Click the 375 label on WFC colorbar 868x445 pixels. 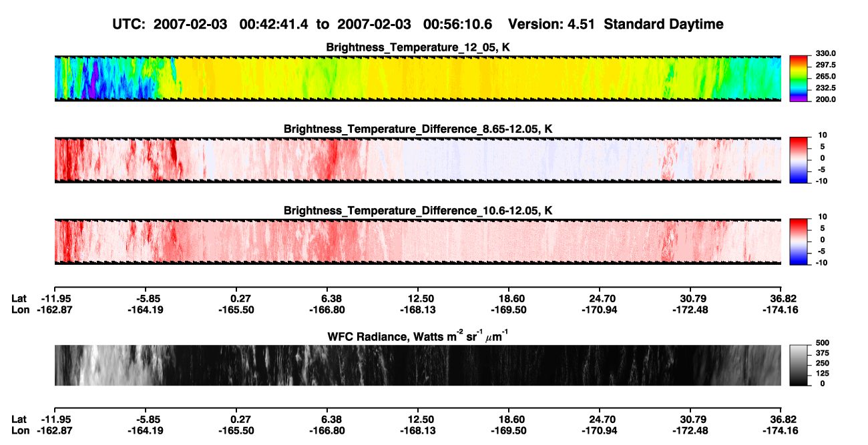[822, 354]
